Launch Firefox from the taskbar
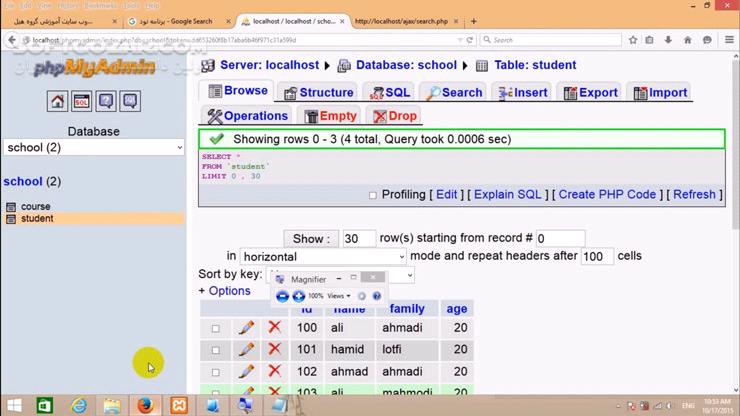The image size is (740, 416). [x=145, y=406]
